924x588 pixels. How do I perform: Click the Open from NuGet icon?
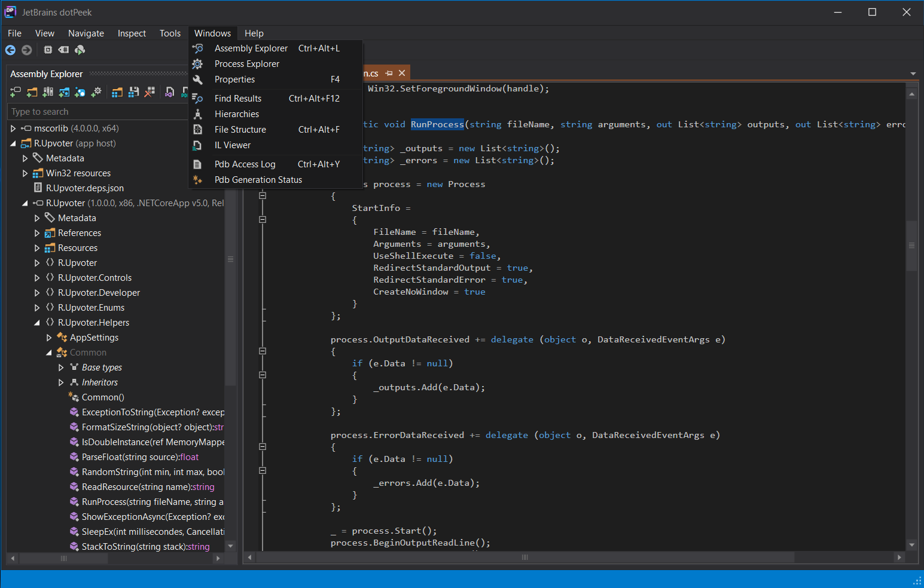pos(80,92)
